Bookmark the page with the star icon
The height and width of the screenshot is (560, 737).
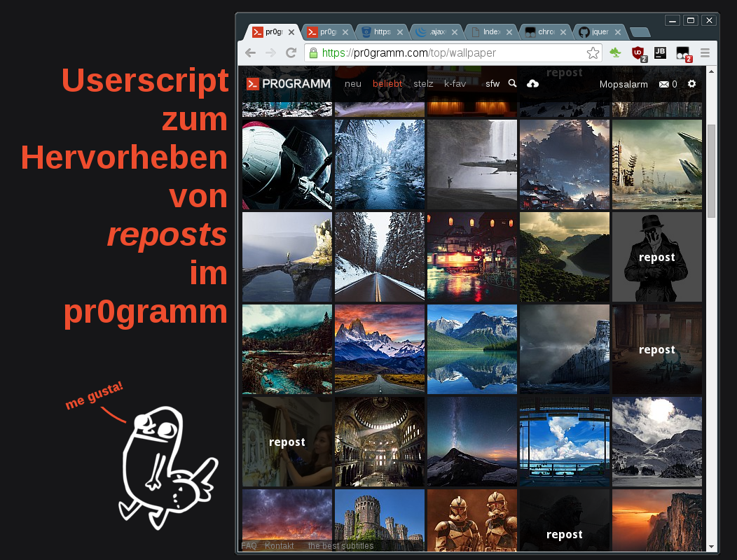pyautogui.click(x=593, y=53)
